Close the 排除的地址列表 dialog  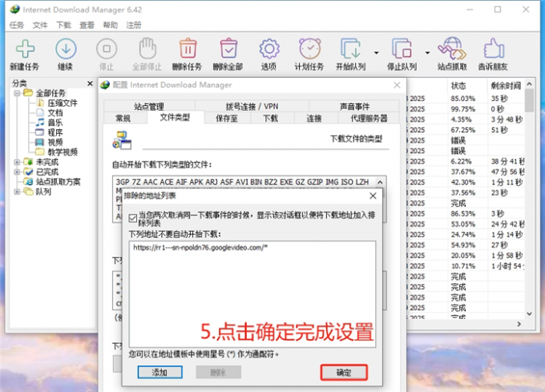point(373,196)
